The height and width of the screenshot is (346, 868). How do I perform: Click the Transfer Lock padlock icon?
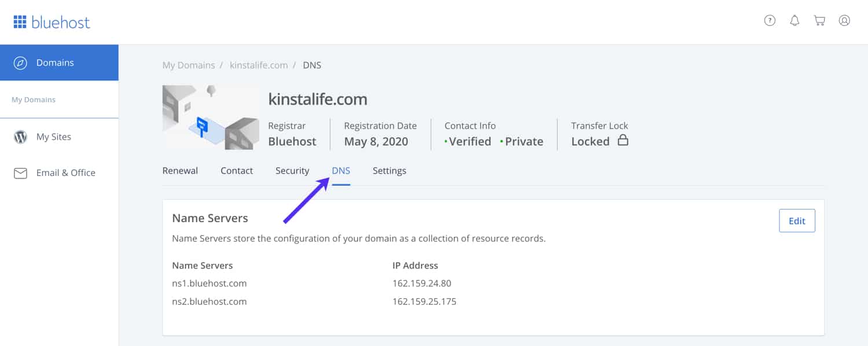pos(624,141)
